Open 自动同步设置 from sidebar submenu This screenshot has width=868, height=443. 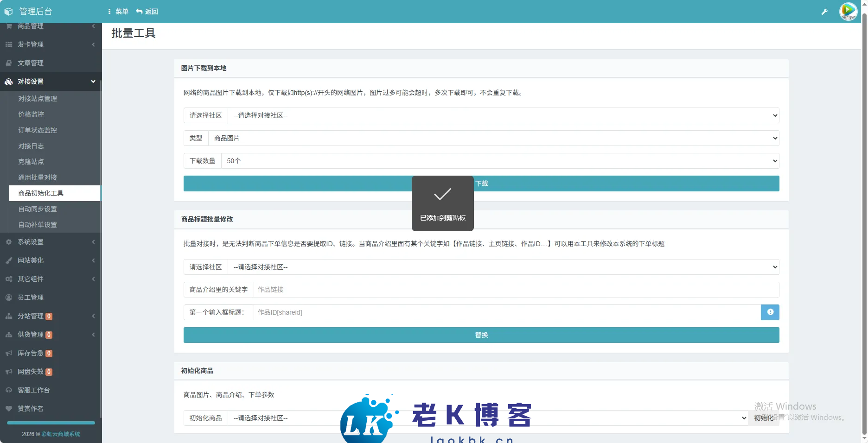38,209
